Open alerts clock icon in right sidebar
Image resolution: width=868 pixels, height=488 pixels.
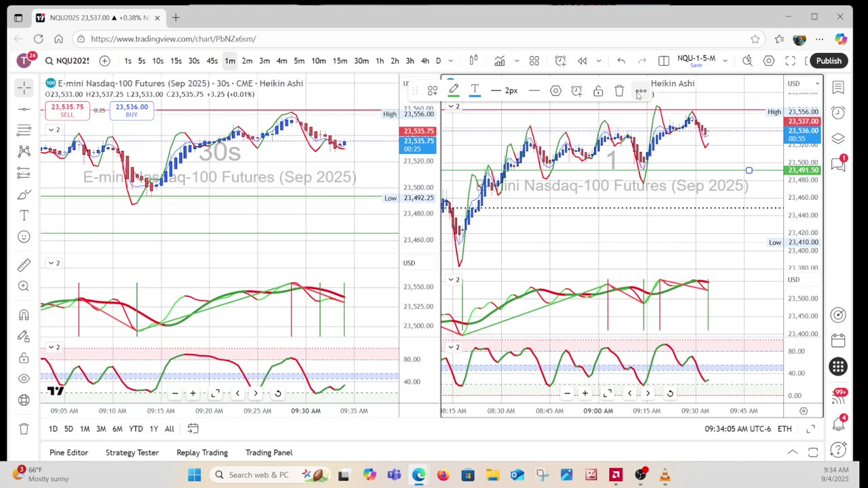point(838,113)
